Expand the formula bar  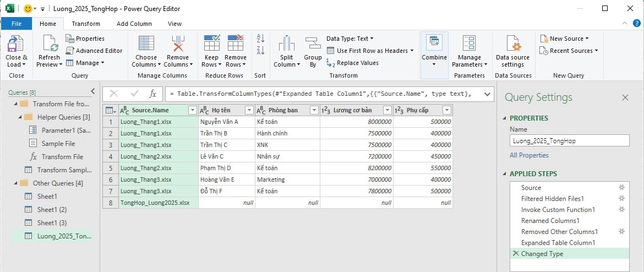[488, 94]
